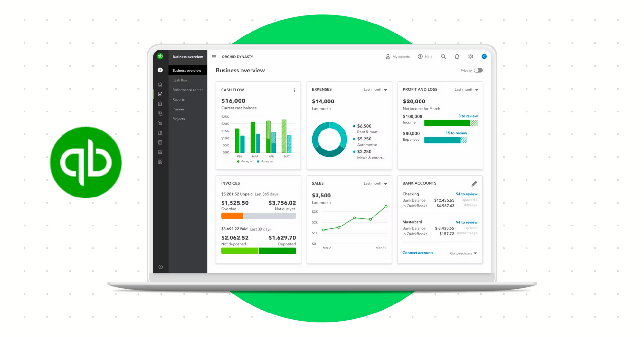Open the Cash Flow card's three-dot menu
644x337 pixels.
tap(294, 90)
